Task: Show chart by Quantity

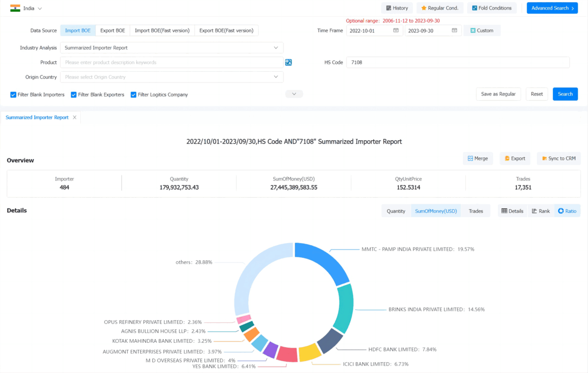Action: click(x=396, y=211)
